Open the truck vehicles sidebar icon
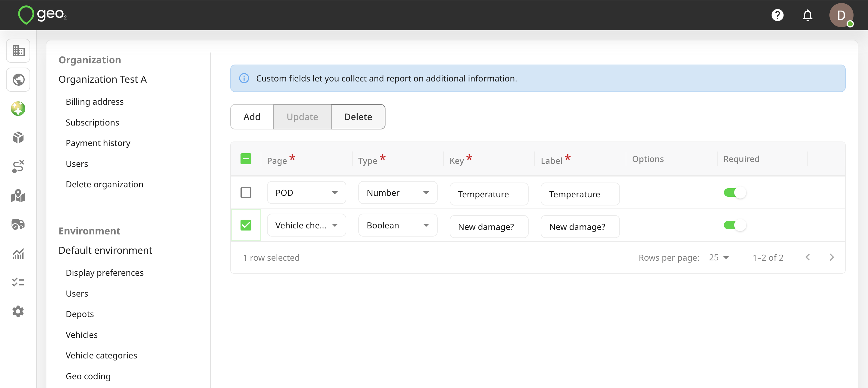This screenshot has width=868, height=388. pyautogui.click(x=18, y=224)
